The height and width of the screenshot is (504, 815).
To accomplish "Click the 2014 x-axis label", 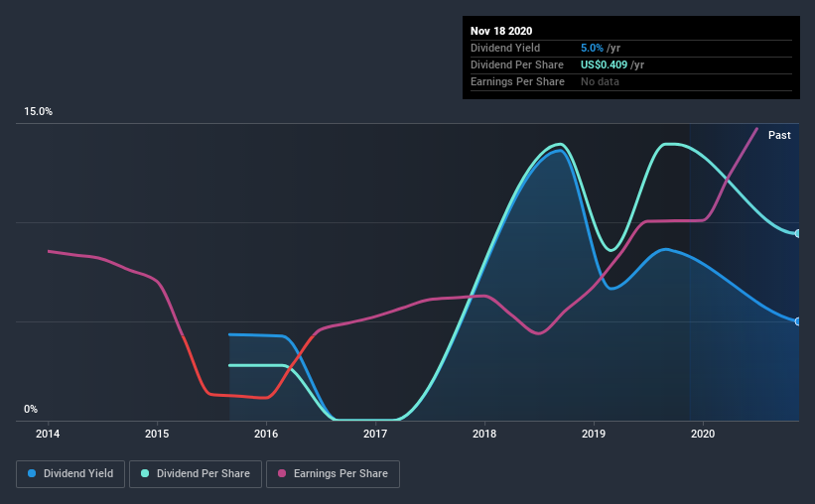I will coord(48,434).
